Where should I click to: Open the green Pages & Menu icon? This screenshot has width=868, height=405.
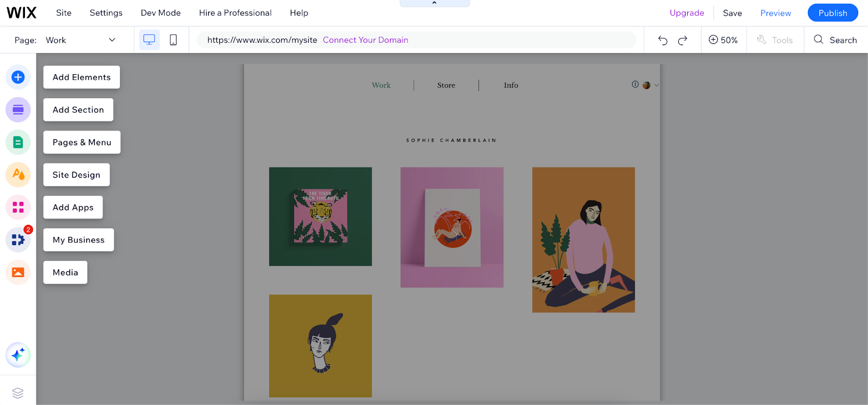(18, 142)
